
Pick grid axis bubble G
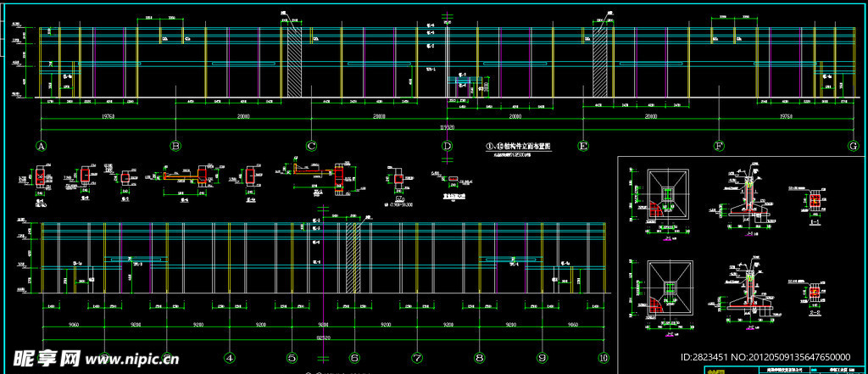[x=854, y=146]
